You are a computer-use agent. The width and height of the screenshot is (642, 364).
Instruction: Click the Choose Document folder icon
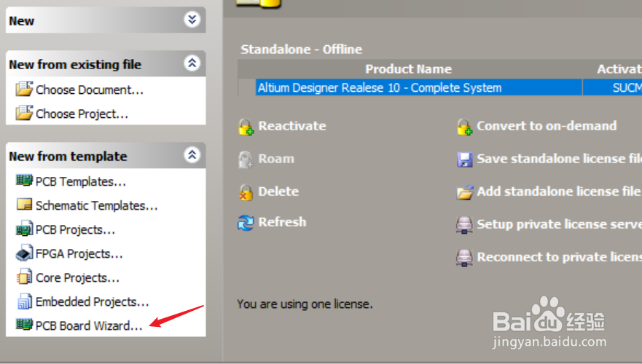(24, 89)
